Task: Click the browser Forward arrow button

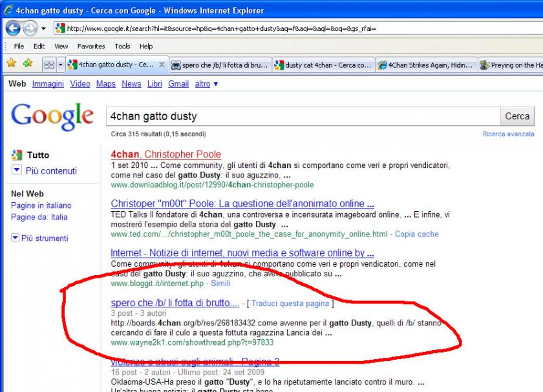Action: (30, 28)
